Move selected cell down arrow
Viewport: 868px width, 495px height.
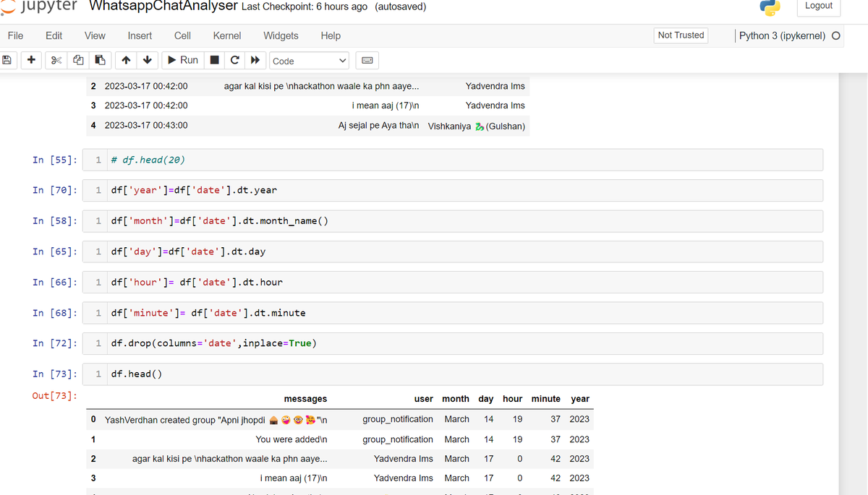[x=148, y=60]
